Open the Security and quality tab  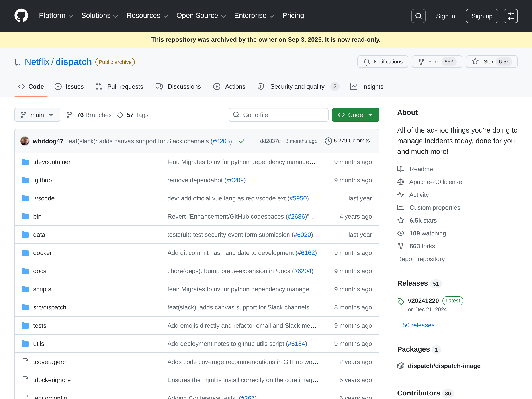pos(298,87)
